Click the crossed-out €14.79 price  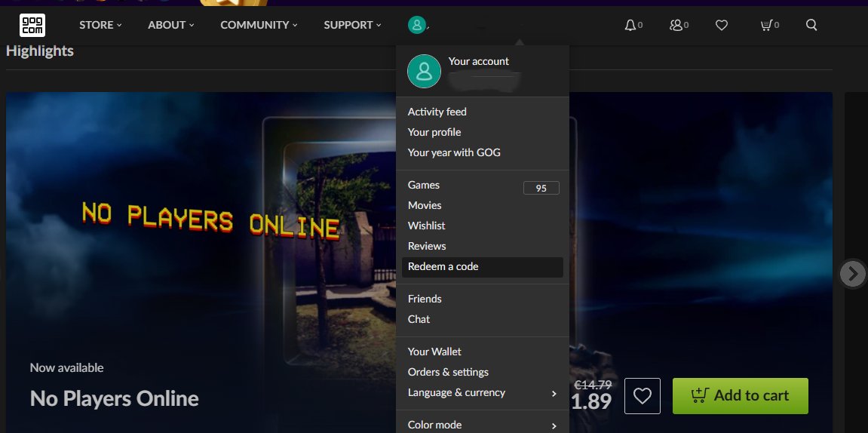click(x=592, y=385)
